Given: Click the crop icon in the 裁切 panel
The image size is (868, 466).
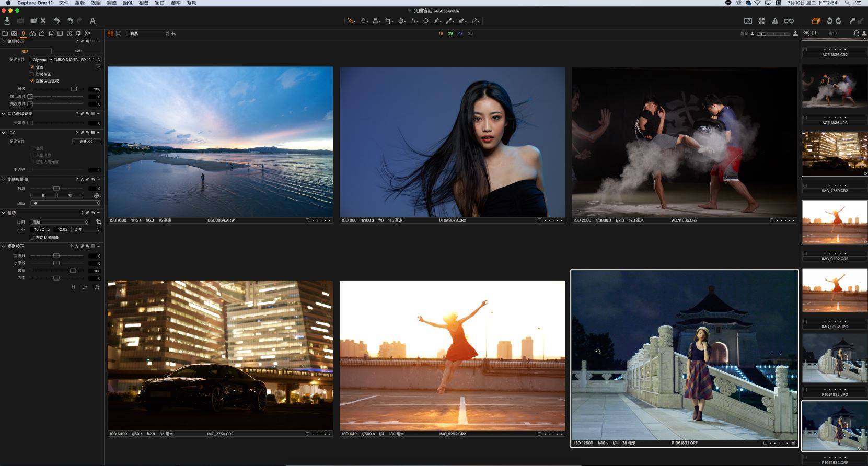Looking at the screenshot, I should tap(98, 222).
